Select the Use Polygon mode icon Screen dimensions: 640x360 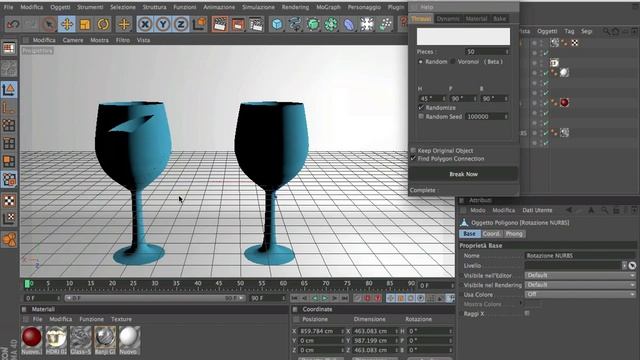pyautogui.click(x=9, y=161)
